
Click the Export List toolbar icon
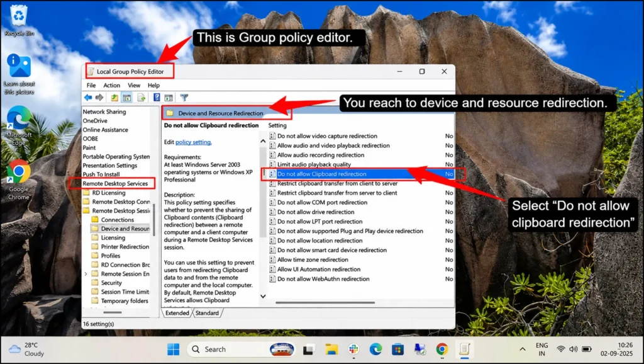(142, 98)
